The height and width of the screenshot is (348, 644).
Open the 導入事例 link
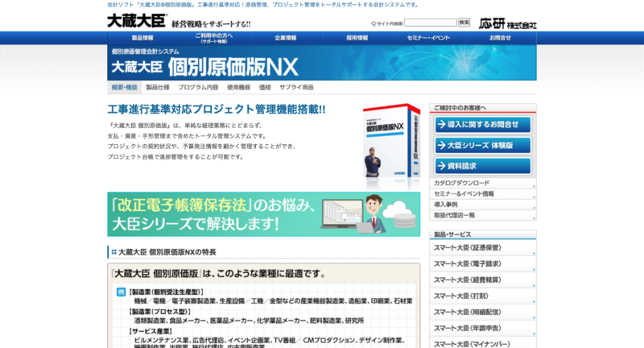click(482, 205)
